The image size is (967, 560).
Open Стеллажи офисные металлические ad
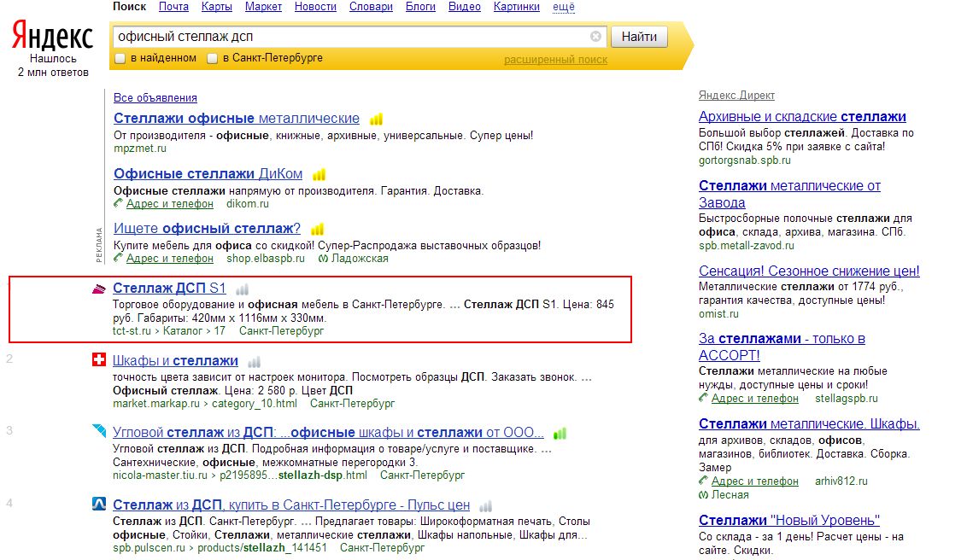coord(237,119)
